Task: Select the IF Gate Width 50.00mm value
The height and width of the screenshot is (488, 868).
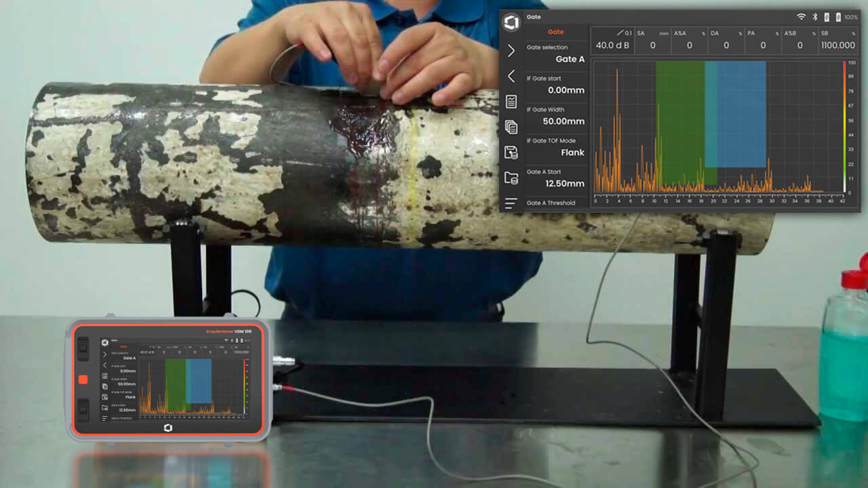Action: [555, 116]
